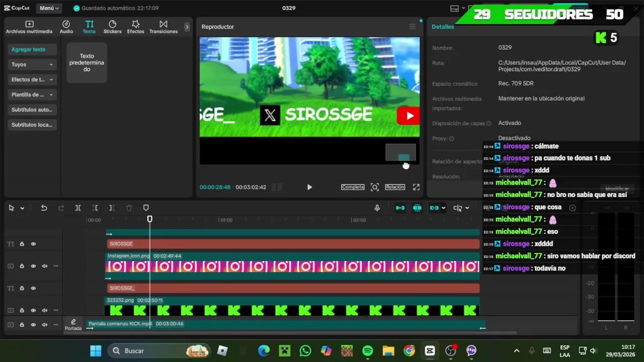
Task: Click the Relación aspect ratio button
Action: click(395, 187)
